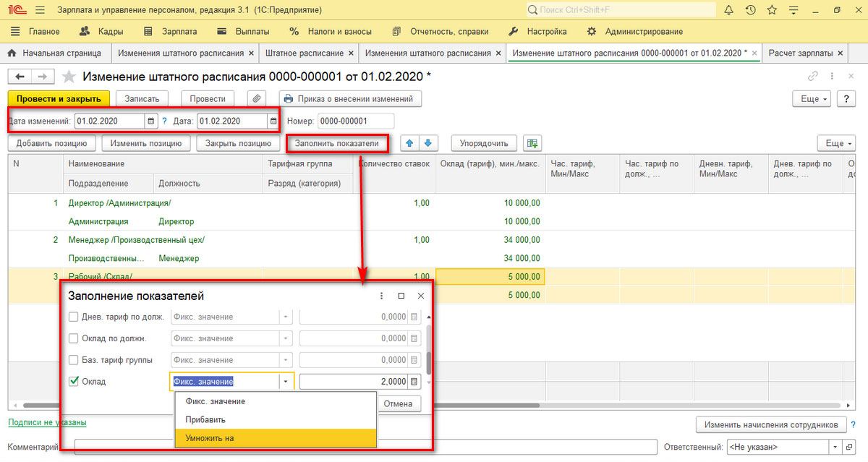
Task: Move position up with blue arrow
Action: [409, 143]
